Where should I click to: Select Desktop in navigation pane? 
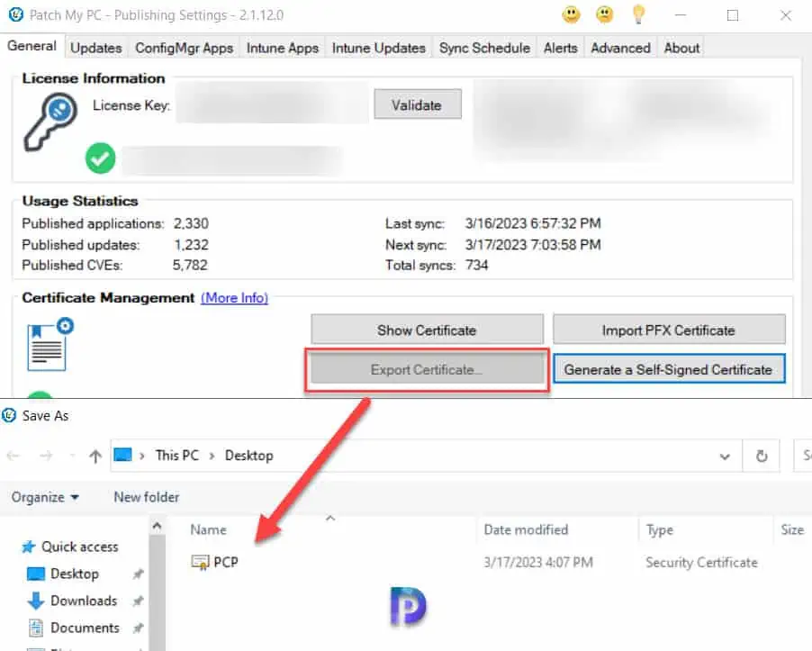[75, 574]
